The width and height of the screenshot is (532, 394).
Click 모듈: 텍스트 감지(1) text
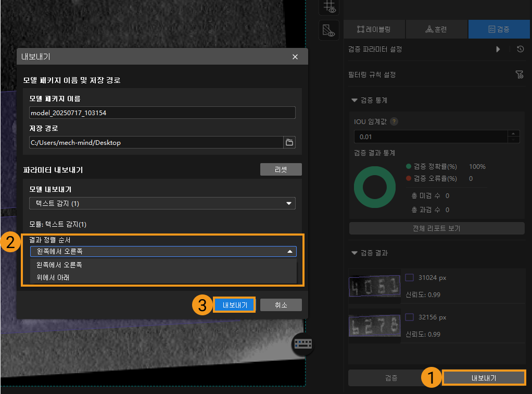click(x=58, y=224)
